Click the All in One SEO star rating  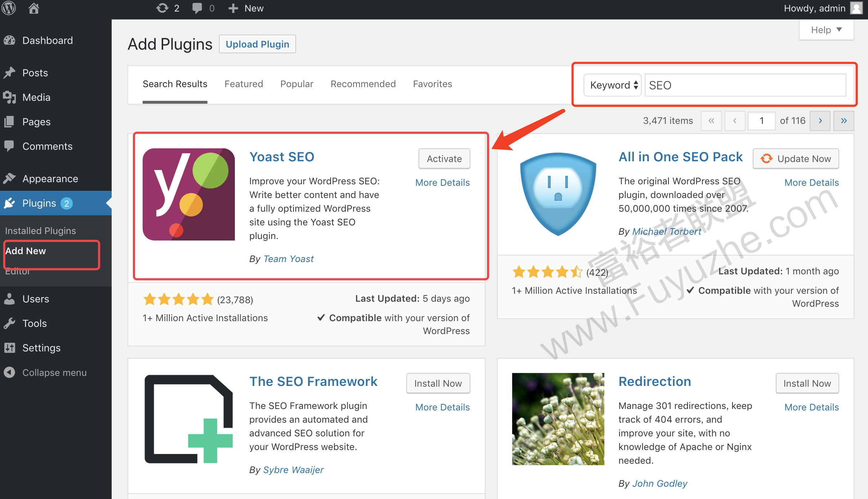(547, 272)
